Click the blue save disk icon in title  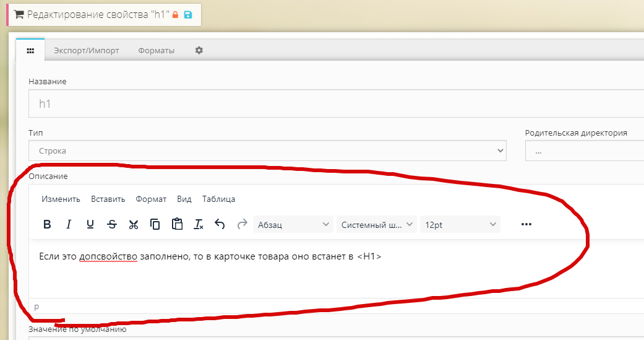point(187,15)
